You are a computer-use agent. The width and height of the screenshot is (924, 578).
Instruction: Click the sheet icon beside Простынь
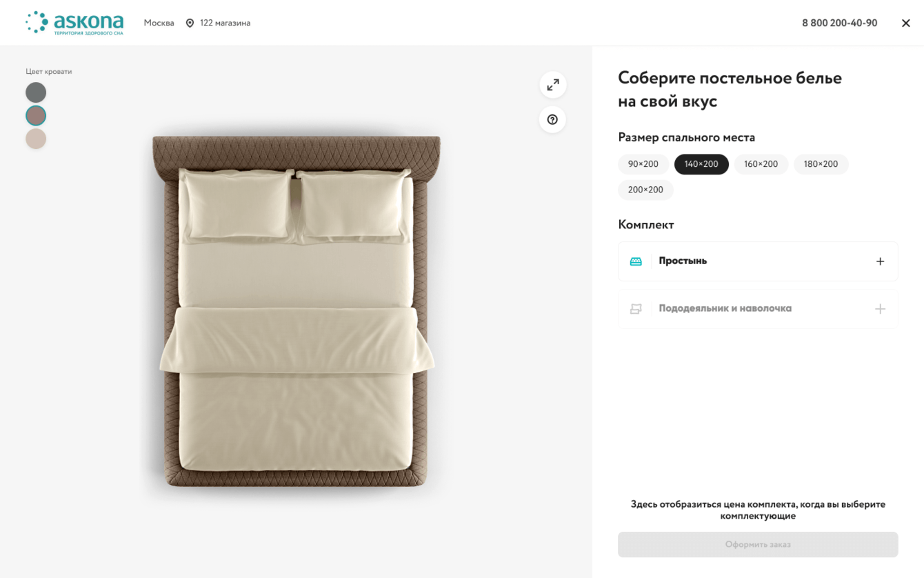click(x=636, y=261)
